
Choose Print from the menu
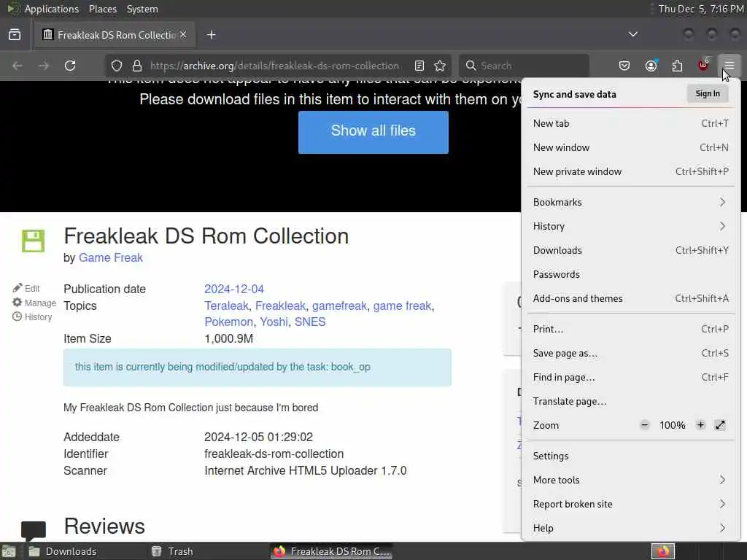click(x=631, y=329)
